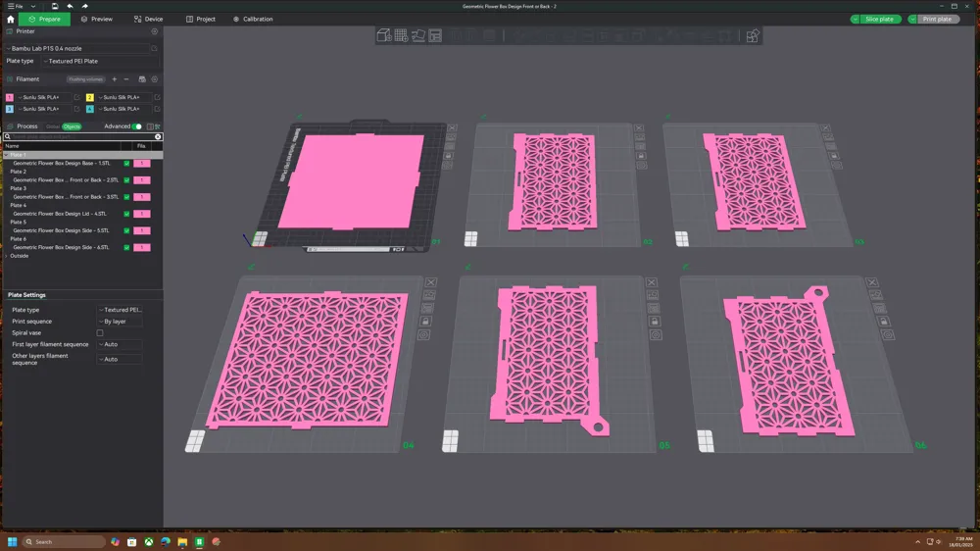980x551 pixels.
Task: Click the Add model cube icon
Action: 384,35
